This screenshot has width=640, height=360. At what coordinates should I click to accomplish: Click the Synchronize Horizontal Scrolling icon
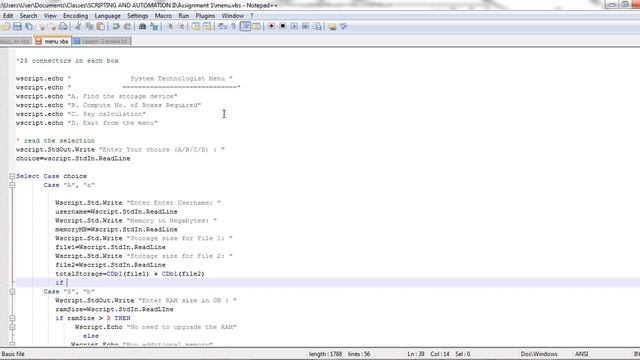tap(207, 27)
